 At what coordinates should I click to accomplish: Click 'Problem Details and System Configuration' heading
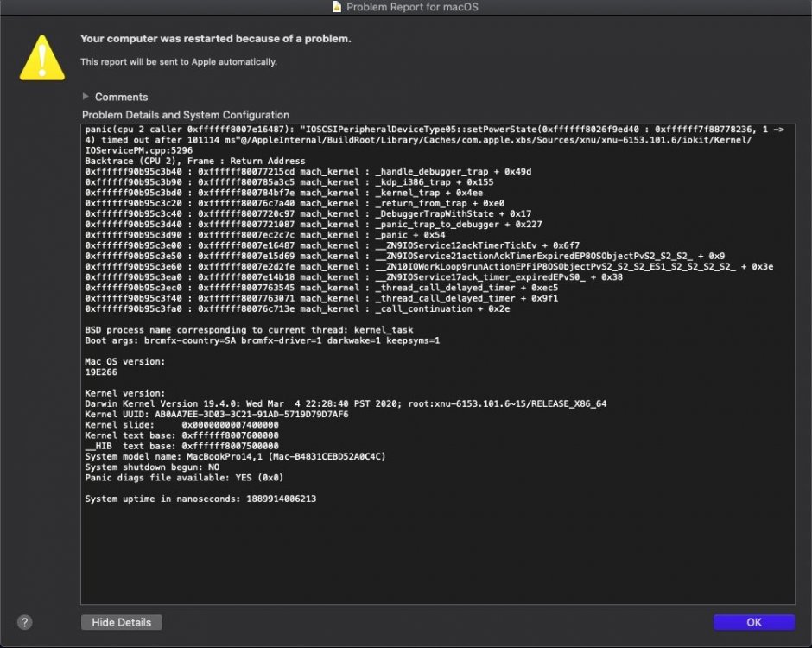pyautogui.click(x=186, y=115)
